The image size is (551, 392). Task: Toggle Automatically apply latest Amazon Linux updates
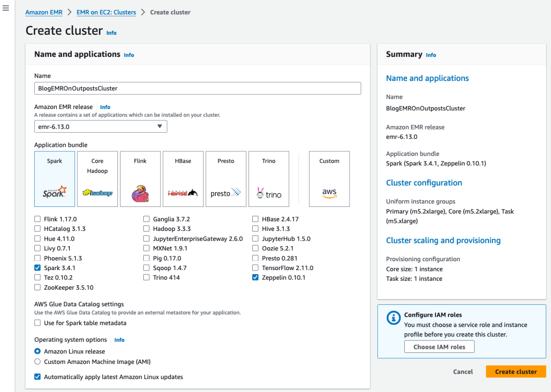(x=37, y=377)
